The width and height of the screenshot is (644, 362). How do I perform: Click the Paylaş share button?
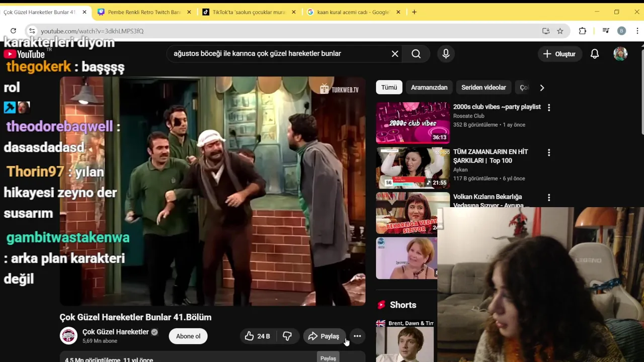(x=325, y=336)
